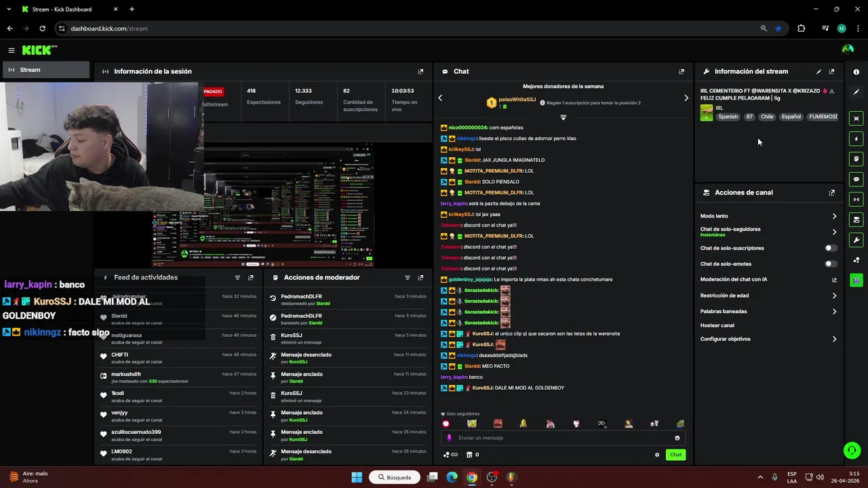Bookmark page with star icon
The height and width of the screenshot is (488, 868).
[x=778, y=28]
